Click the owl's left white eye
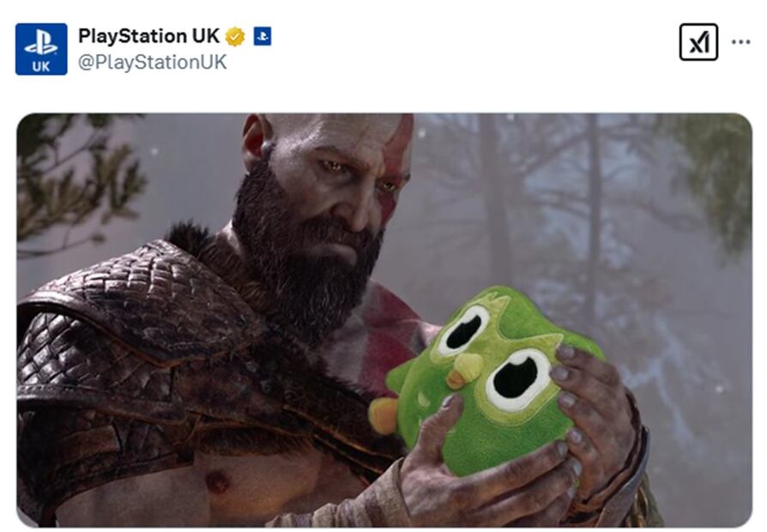Viewport: 767px width, 532px height. [462, 330]
